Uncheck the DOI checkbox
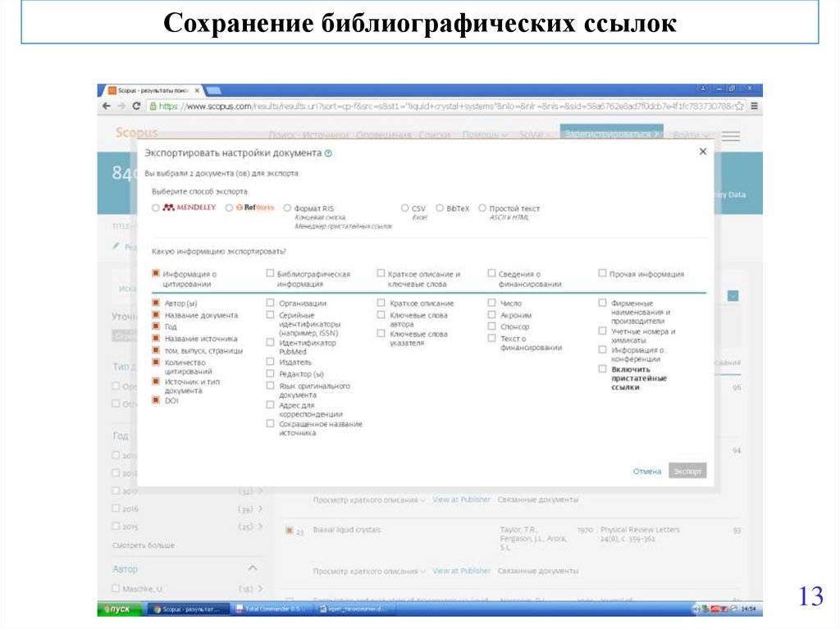 (x=156, y=401)
